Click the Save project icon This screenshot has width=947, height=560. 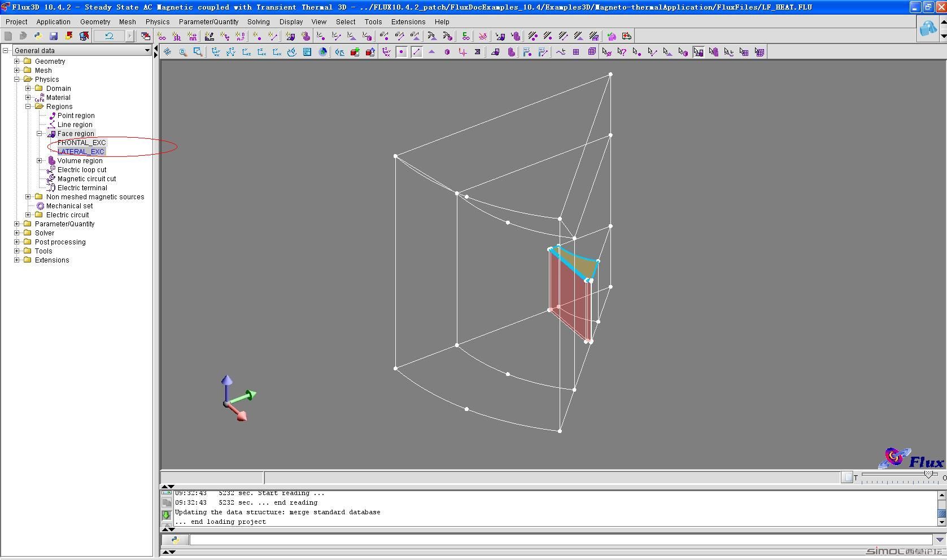point(54,36)
